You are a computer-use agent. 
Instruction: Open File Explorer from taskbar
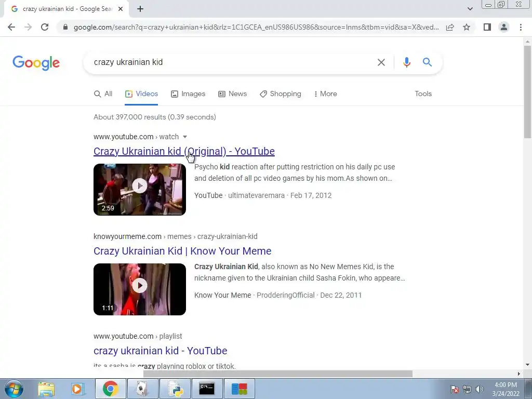tap(46, 389)
